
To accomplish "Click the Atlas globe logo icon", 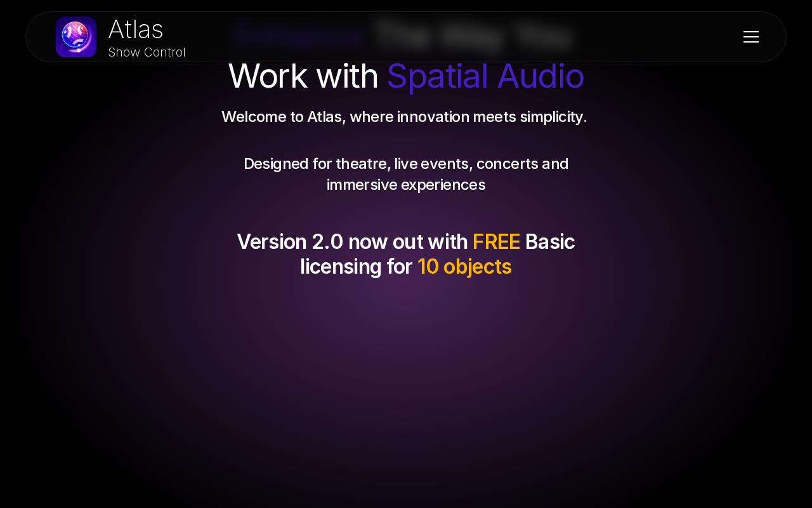I will coord(76,37).
